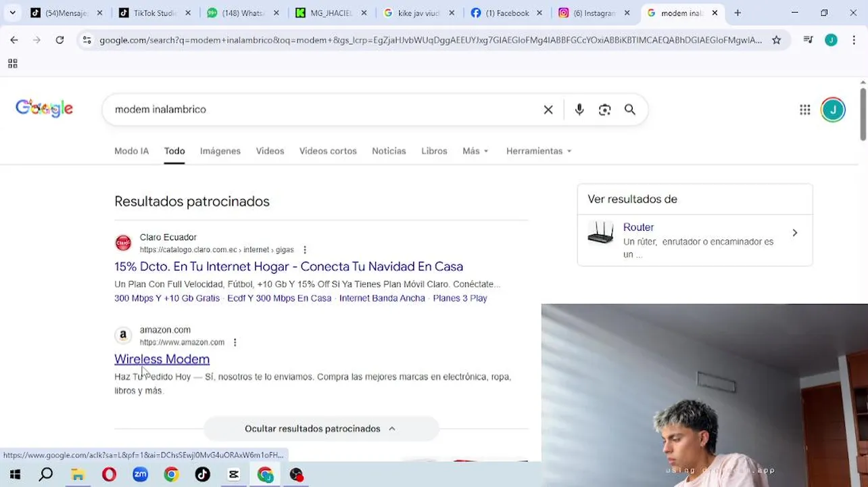Open the tab search dropdown arrow
868x487 pixels.
click(12, 13)
